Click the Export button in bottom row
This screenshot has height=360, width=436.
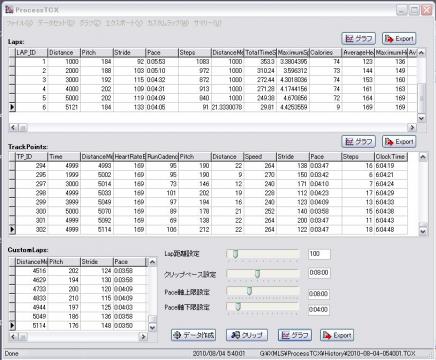pos(337,335)
